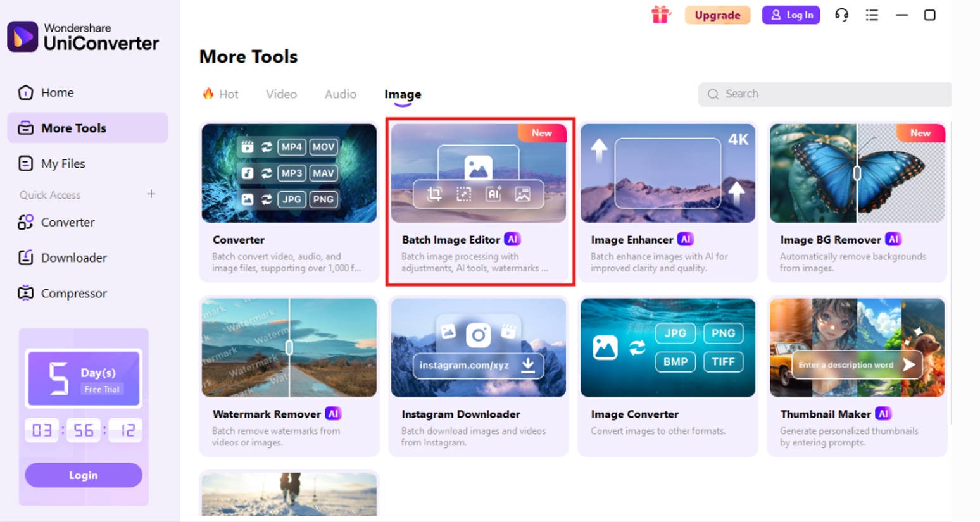Click the More Tools briefcase icon
This screenshot has width=980, height=522.
[x=25, y=128]
